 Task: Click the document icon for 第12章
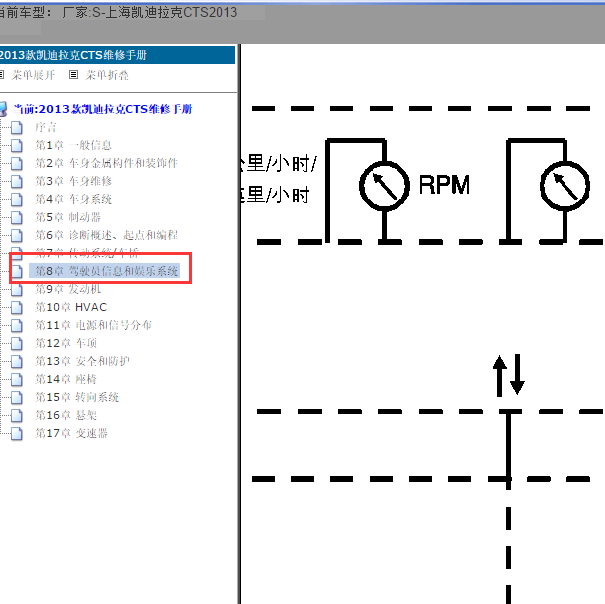[17, 343]
